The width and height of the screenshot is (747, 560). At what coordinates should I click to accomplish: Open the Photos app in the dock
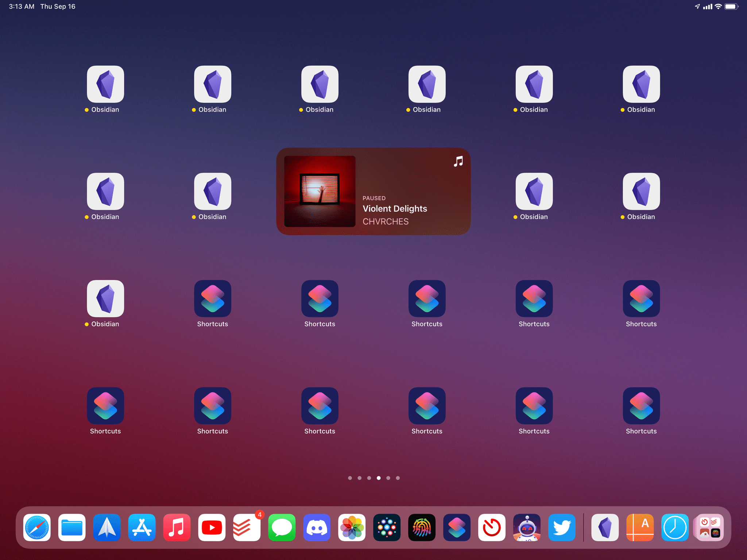(x=352, y=527)
